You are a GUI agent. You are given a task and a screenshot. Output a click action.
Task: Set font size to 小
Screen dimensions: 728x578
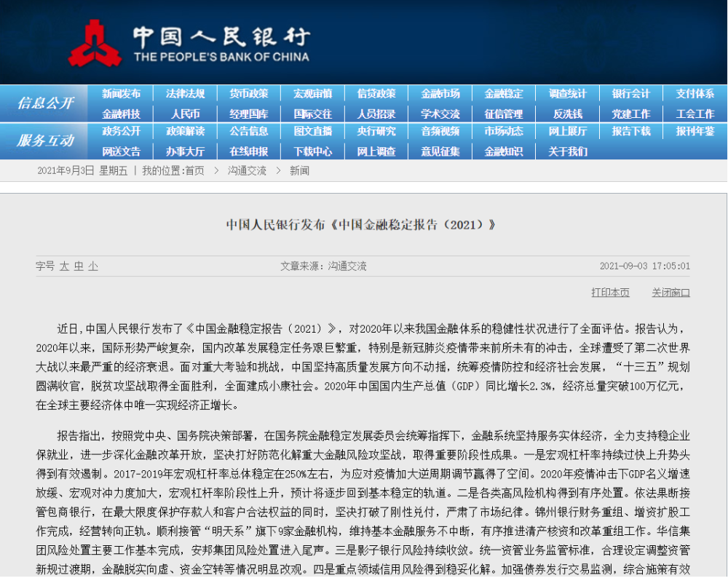point(93,266)
